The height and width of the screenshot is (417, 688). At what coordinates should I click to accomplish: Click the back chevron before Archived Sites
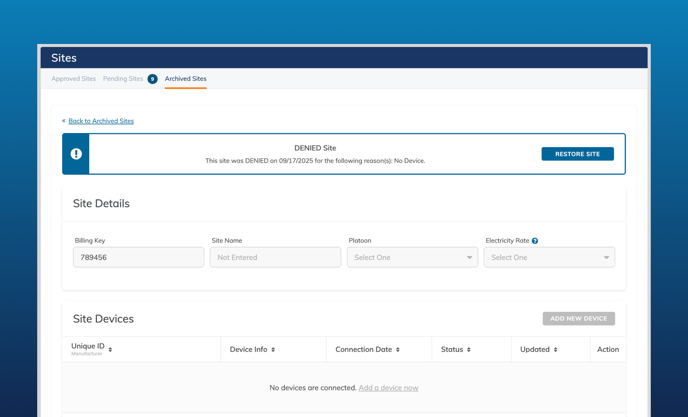[x=64, y=121]
